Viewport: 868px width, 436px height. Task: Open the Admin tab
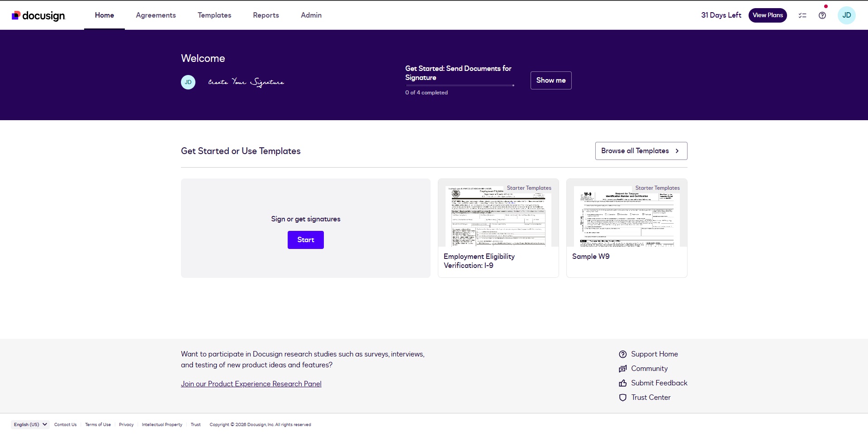pyautogui.click(x=311, y=15)
